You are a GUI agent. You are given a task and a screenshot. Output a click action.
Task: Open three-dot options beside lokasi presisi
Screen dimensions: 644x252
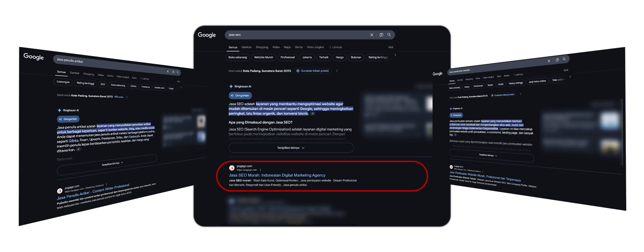coord(337,71)
